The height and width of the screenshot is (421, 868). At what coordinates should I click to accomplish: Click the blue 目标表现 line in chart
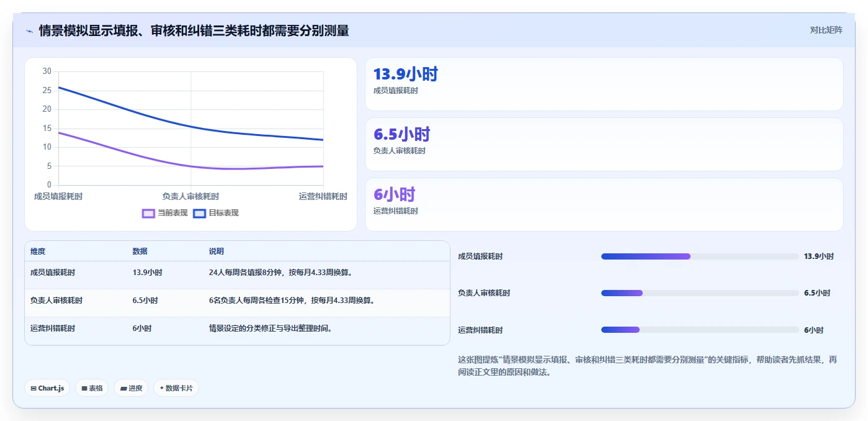[x=191, y=127]
